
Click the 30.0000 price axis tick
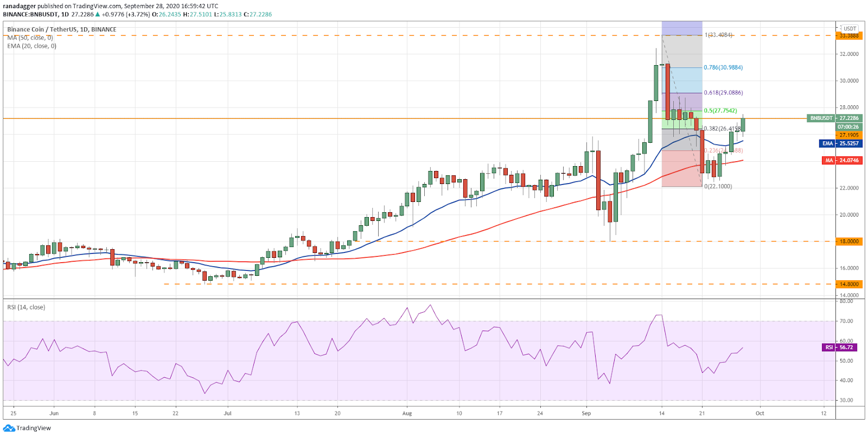[x=849, y=81]
